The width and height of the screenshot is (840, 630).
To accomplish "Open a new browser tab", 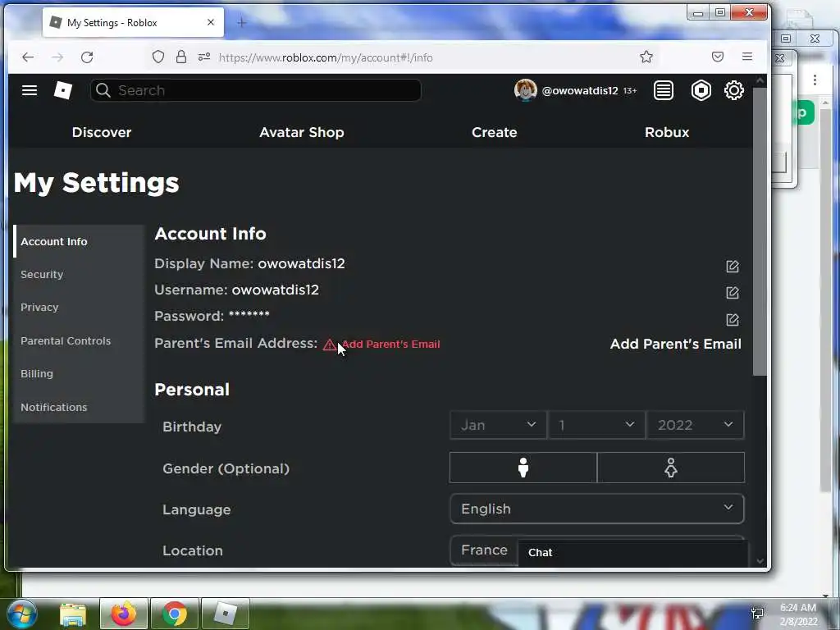I will point(242,22).
